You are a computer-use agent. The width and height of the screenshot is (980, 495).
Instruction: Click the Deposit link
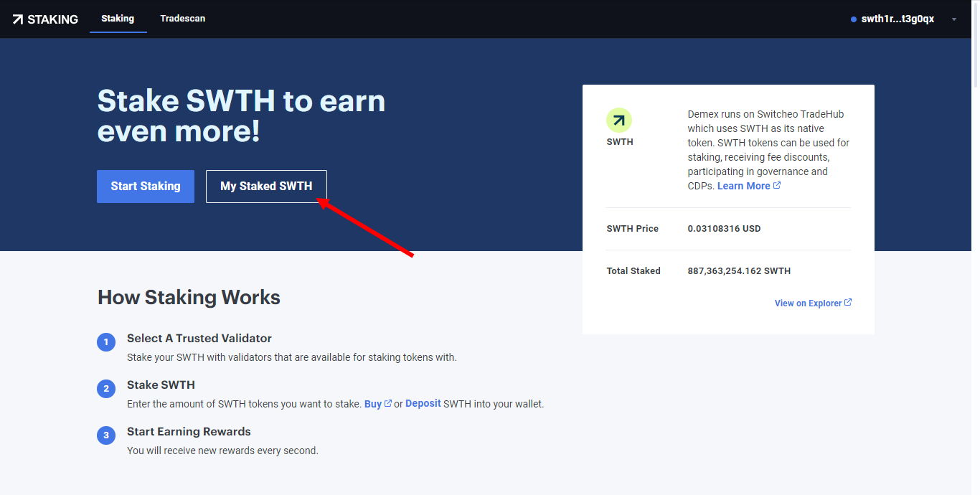click(423, 403)
